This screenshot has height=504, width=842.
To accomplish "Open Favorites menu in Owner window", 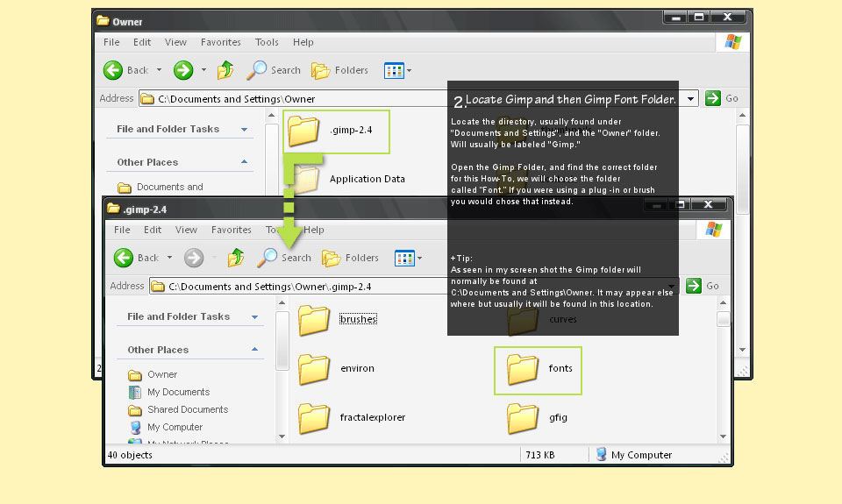I will 221,42.
